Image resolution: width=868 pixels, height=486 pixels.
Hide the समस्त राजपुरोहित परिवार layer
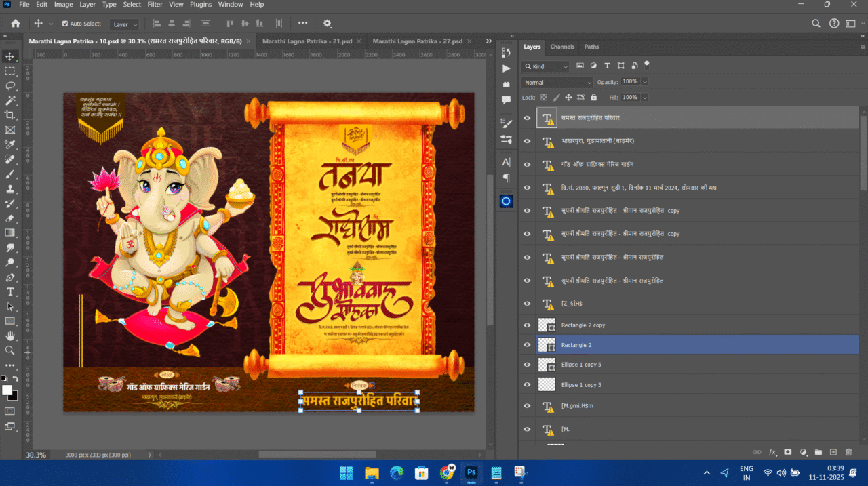(x=527, y=117)
